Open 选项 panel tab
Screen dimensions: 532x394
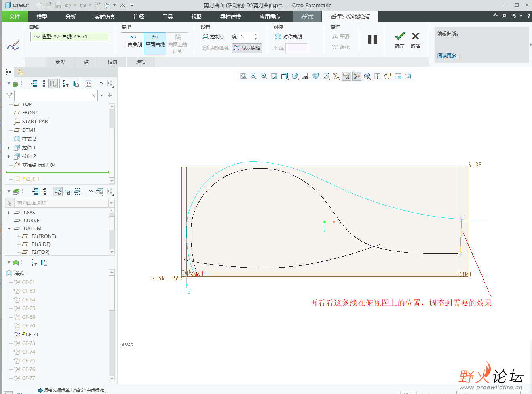pos(141,62)
